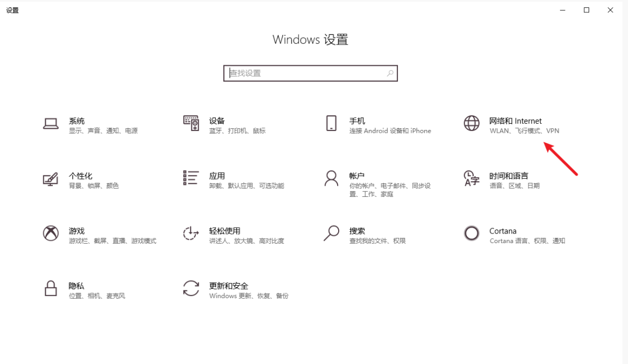Select the 设备 heading
The height and width of the screenshot is (364, 628).
tap(217, 121)
